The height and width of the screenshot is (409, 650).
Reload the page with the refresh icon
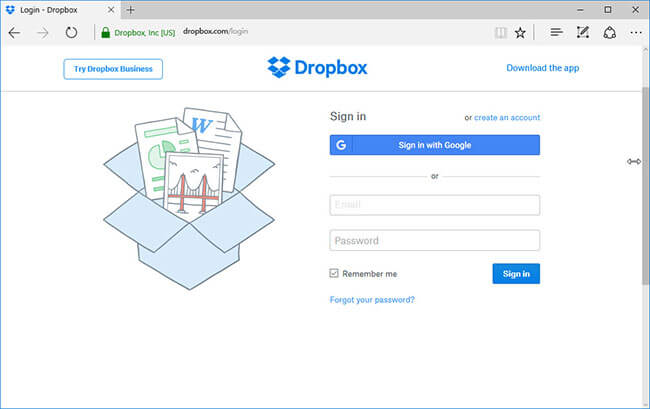click(x=71, y=32)
